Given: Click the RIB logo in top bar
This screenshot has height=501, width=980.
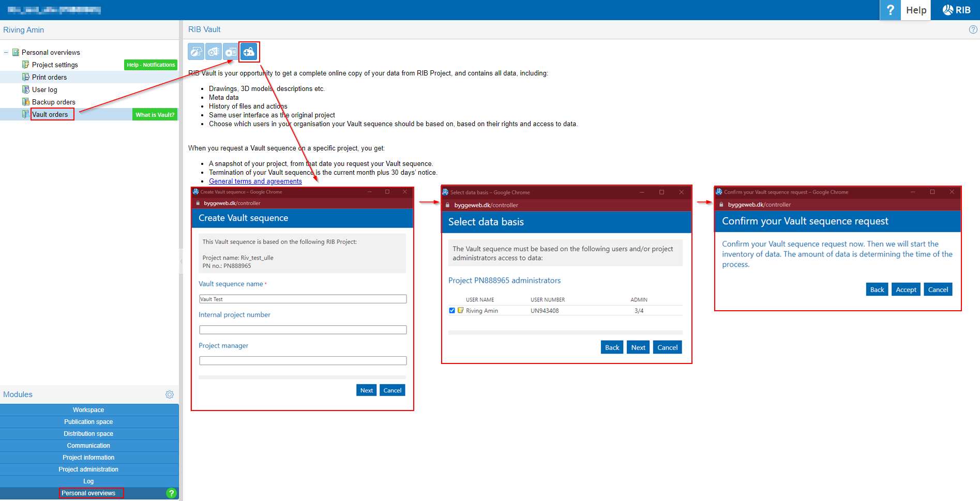Looking at the screenshot, I should pos(956,10).
